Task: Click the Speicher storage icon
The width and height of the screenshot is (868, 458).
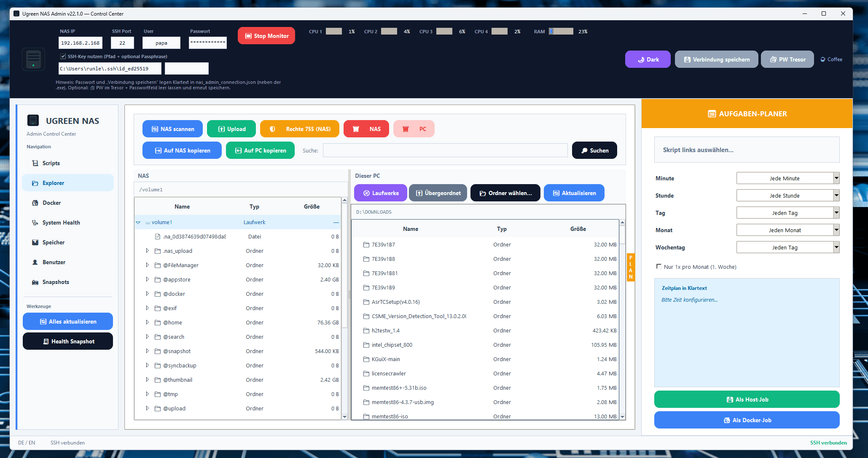Action: 35,242
